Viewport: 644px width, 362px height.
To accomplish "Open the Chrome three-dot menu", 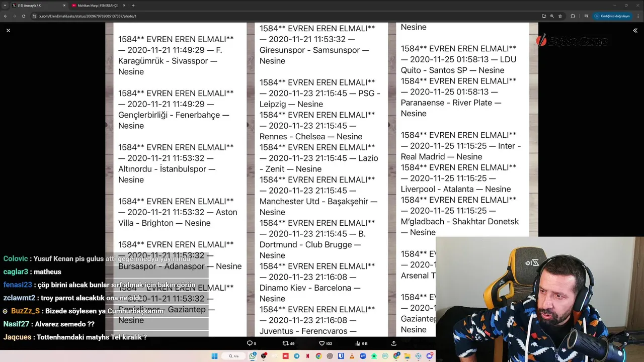I will click(638, 16).
